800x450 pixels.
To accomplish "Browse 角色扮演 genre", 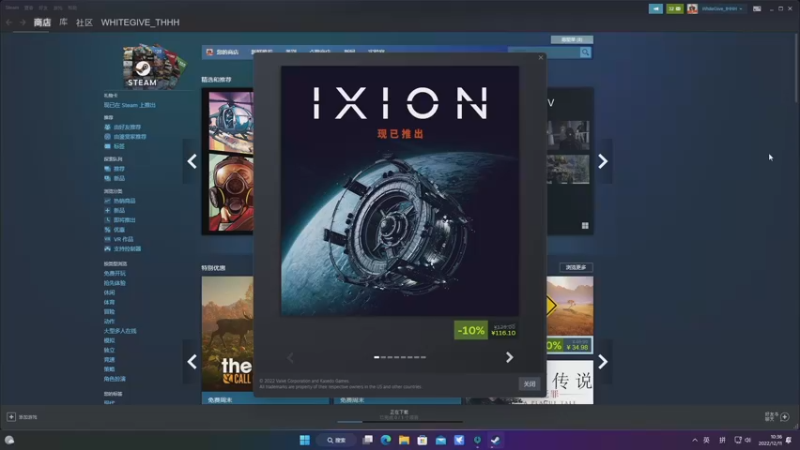I will pyautogui.click(x=114, y=379).
